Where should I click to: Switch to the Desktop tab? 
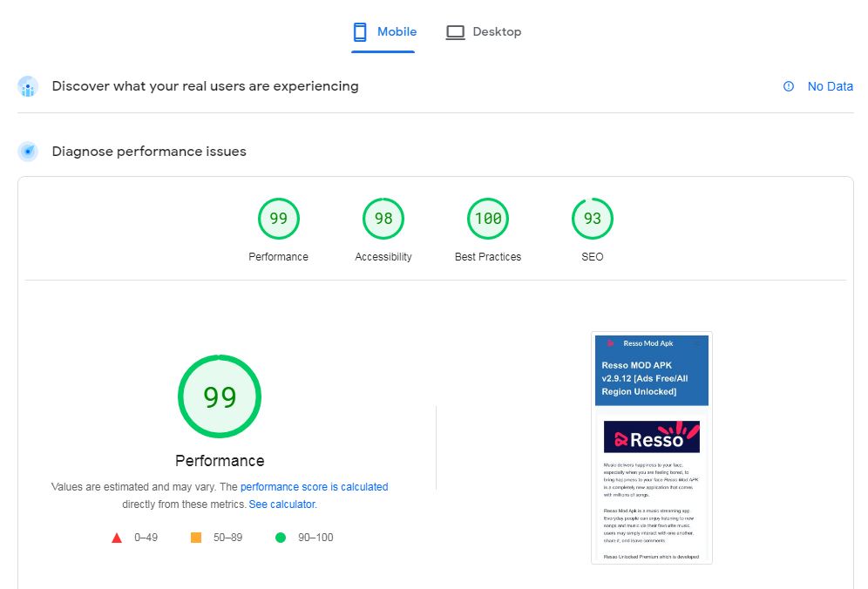[484, 31]
